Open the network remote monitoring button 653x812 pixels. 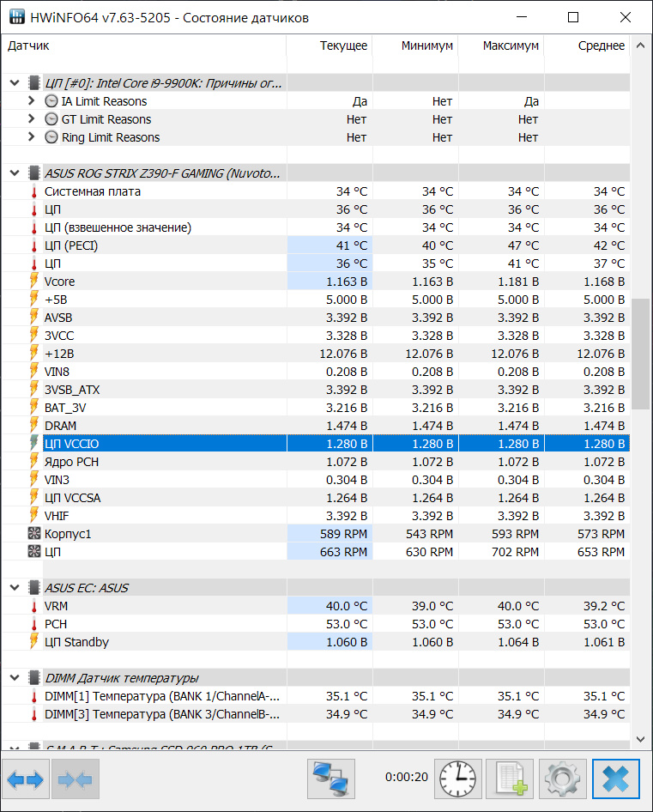[x=331, y=779]
